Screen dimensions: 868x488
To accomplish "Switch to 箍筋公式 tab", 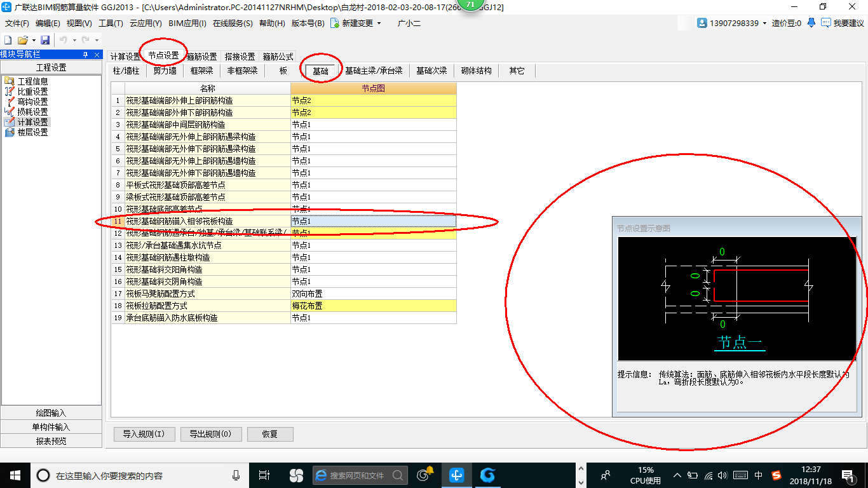I will 278,57.
